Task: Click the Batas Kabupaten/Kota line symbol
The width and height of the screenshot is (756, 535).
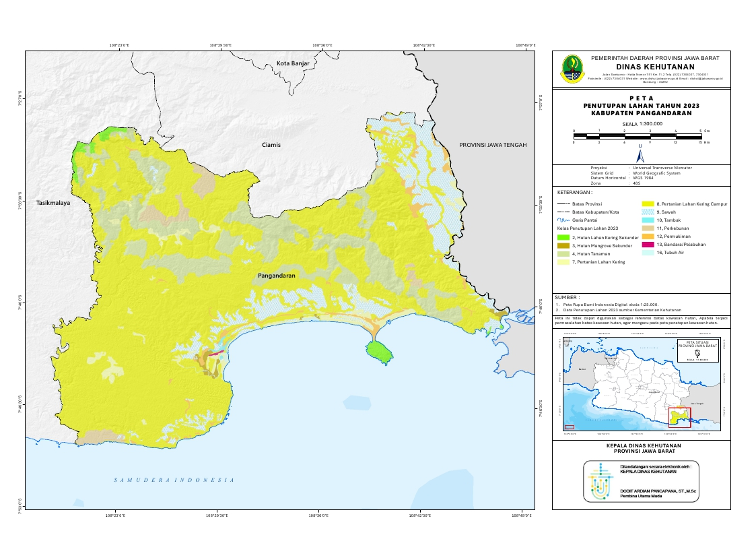Action: (564, 212)
